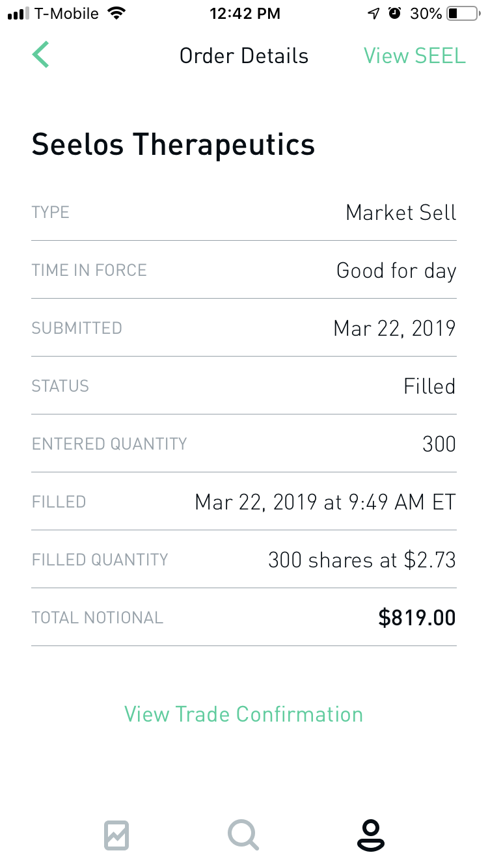Tap the $819.00 total notional amount
The height and width of the screenshot is (868, 488).
point(417,617)
